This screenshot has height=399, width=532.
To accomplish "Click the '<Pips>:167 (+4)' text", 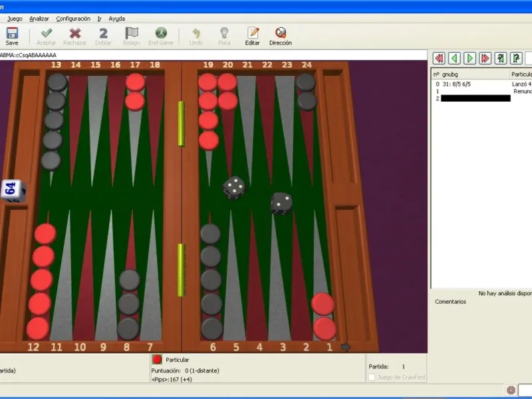I will (x=171, y=379).
